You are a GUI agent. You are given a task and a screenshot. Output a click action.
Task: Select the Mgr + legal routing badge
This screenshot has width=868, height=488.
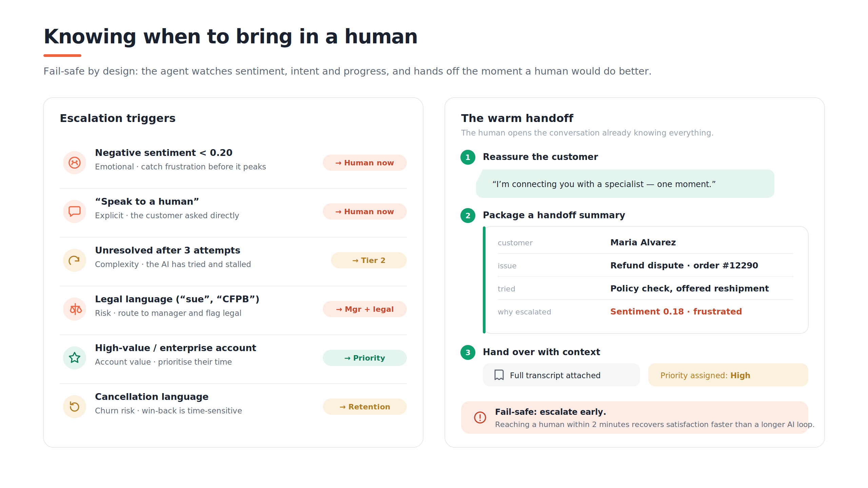point(365,309)
